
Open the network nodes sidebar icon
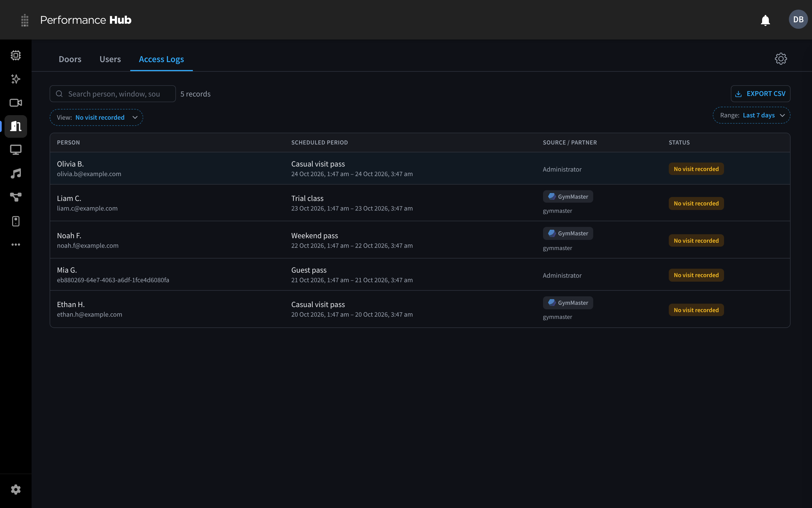[16, 197]
